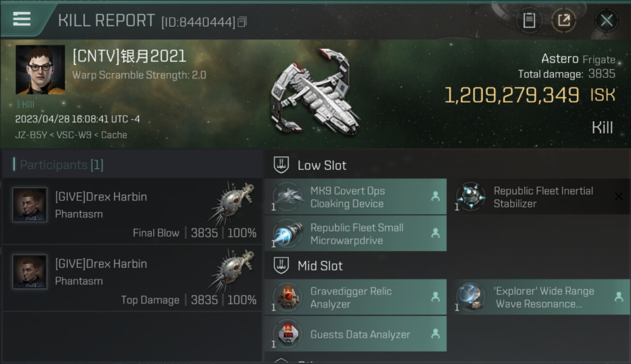Select Republic Fleet Inertial Stabilizer module
Screen dimensions: 631x364
coord(543,197)
